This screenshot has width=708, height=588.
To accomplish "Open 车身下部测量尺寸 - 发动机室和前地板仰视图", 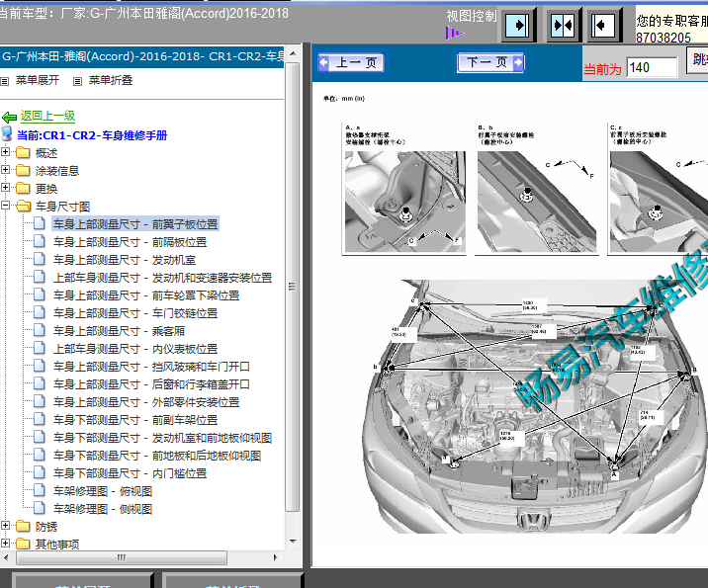I will point(162,437).
